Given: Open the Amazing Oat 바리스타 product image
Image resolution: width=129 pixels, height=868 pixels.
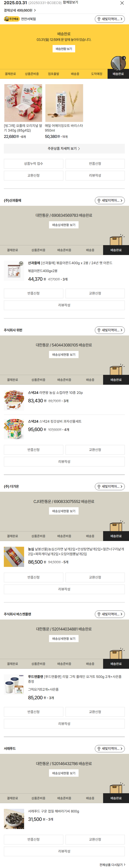Looking at the screenshot, I should coord(64,103).
